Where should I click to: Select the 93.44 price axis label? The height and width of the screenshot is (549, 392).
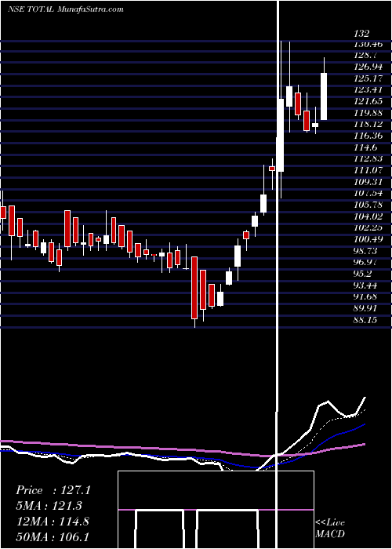[x=365, y=285]
